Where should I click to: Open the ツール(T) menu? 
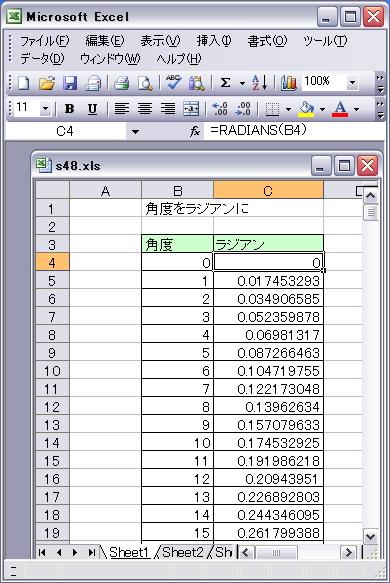click(x=325, y=41)
